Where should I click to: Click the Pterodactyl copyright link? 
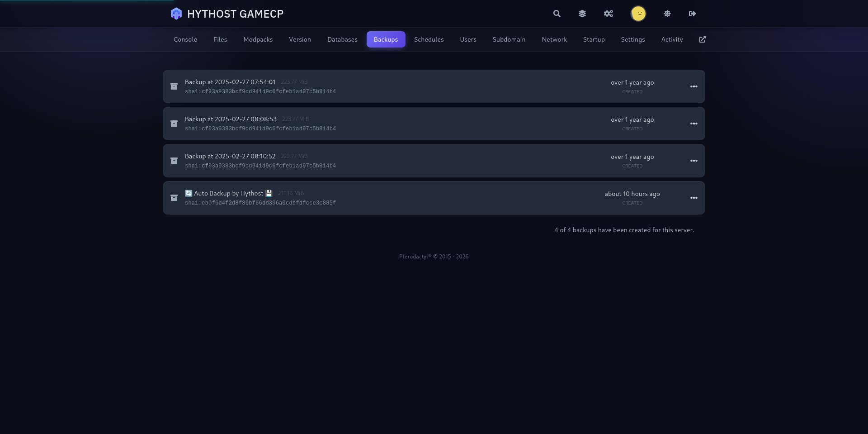434,257
